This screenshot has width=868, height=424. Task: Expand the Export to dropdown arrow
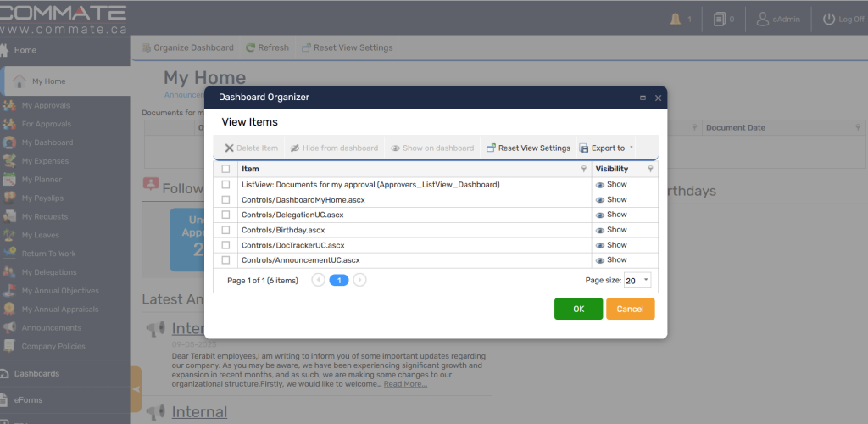point(631,148)
